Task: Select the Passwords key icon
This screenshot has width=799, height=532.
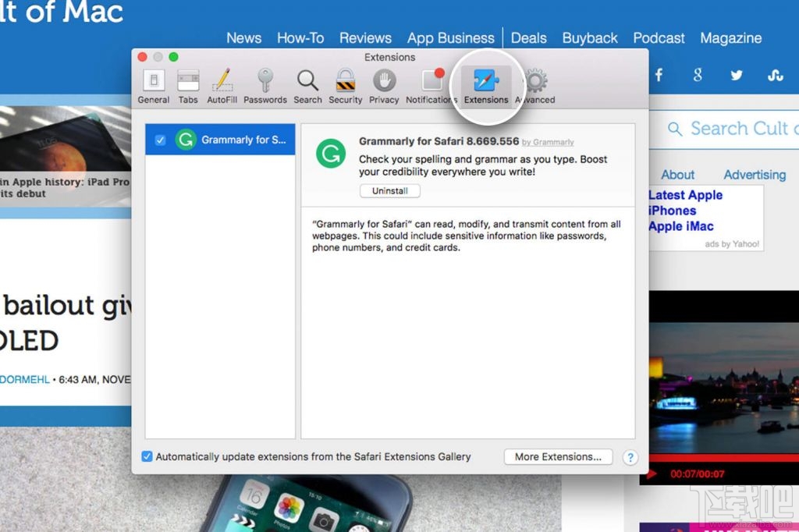Action: tap(265, 86)
